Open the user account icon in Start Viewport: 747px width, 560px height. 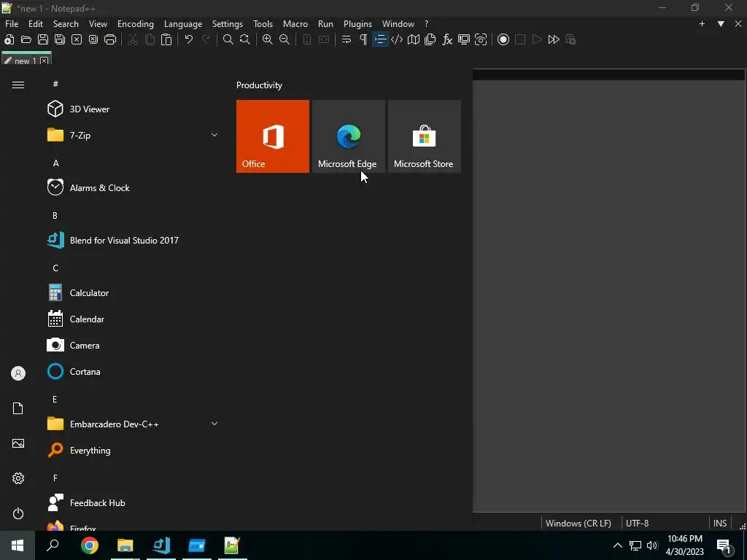click(18, 373)
